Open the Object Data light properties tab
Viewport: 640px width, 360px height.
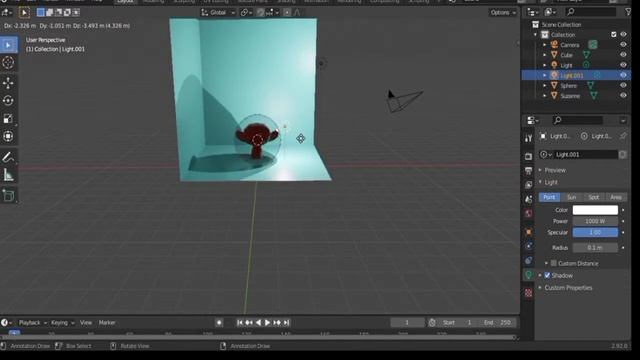tap(529, 275)
